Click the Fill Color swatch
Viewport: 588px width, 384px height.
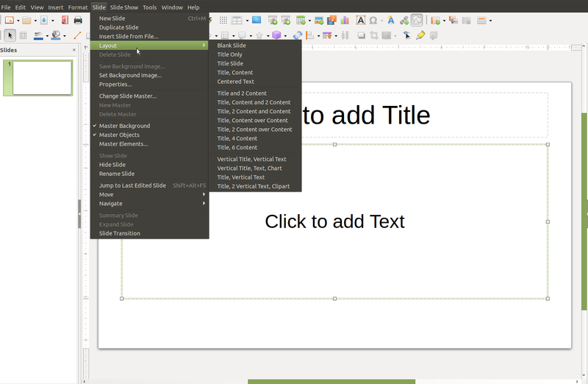pos(56,35)
